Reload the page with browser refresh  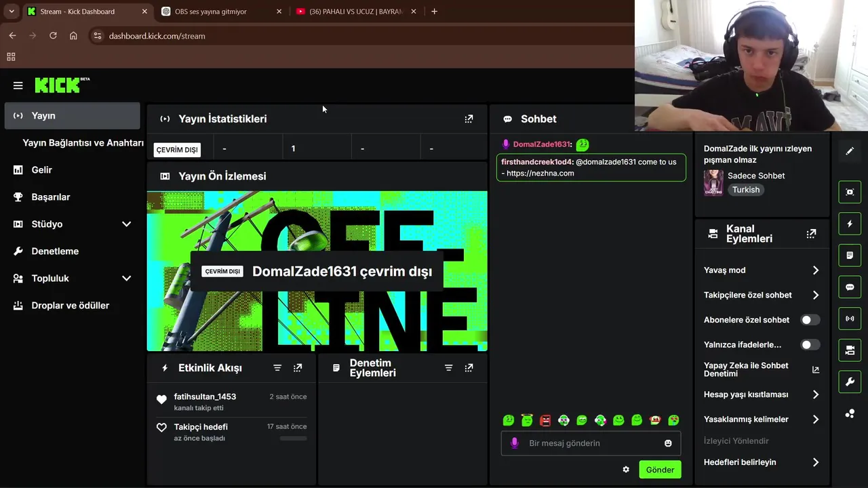53,36
